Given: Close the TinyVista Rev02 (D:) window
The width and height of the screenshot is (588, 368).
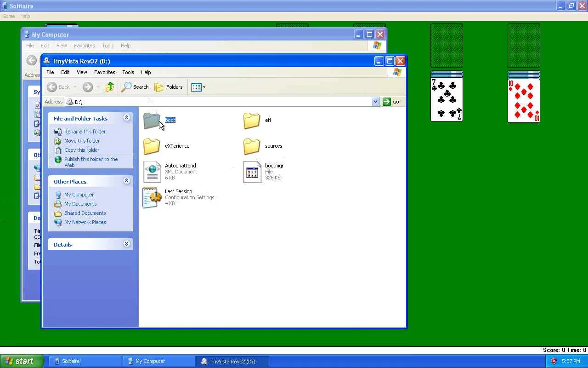Looking at the screenshot, I should pyautogui.click(x=400, y=61).
